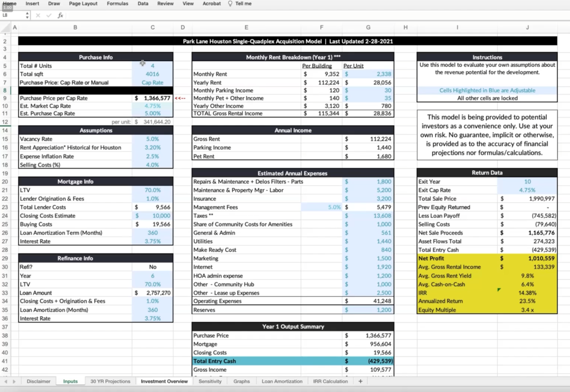Viewport: 570px width, 392px height.
Task: Open the Page Layout ribbon tab
Action: tap(83, 4)
